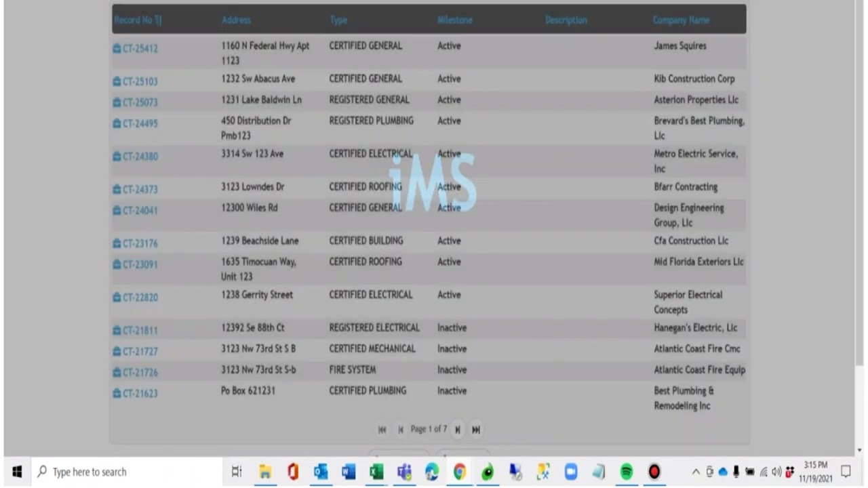This screenshot has width=868, height=488.
Task: Open record CT-24380
Action: click(136, 157)
